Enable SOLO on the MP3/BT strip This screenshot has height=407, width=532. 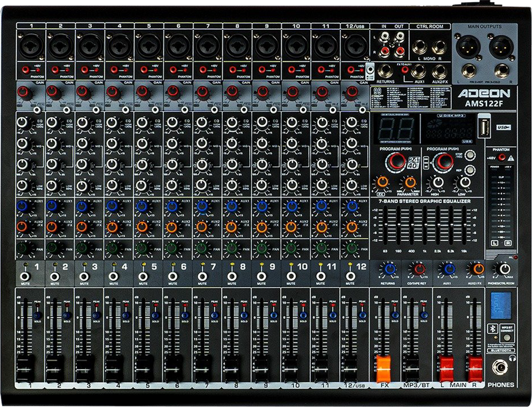coord(424,315)
